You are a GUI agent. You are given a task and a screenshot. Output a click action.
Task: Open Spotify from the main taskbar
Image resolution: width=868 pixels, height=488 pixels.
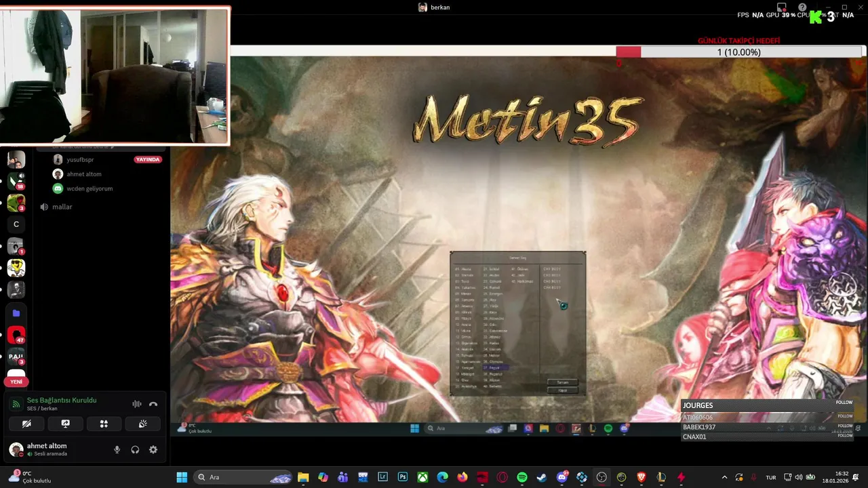click(522, 477)
